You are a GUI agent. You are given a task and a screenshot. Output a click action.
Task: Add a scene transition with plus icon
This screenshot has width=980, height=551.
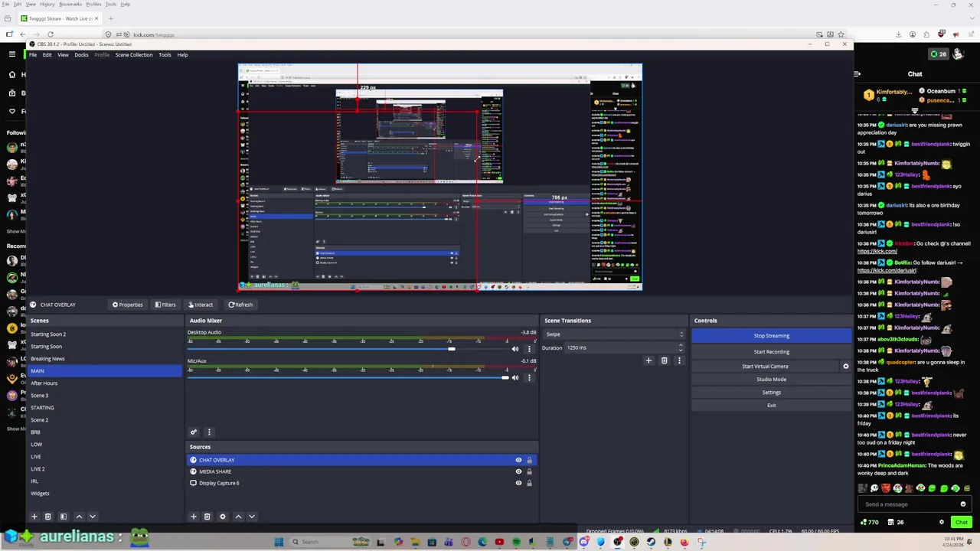coord(648,360)
